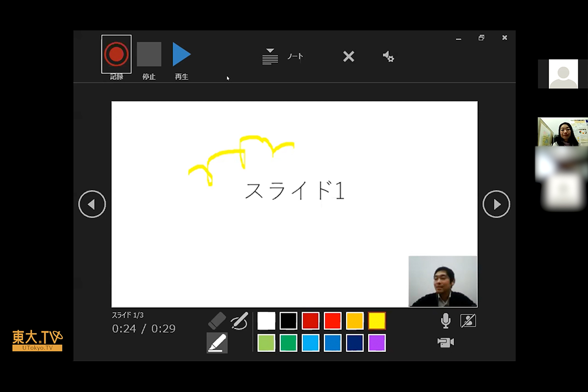The width and height of the screenshot is (588, 392).
Task: Restore down the recording window
Action: tap(482, 38)
